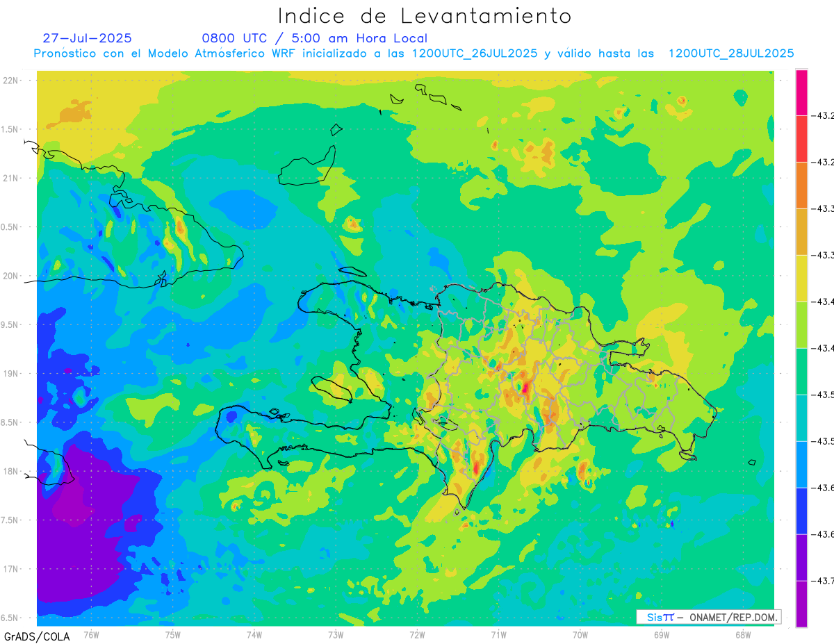
Task: Select the red segment of the color scale
Action: coord(801,138)
